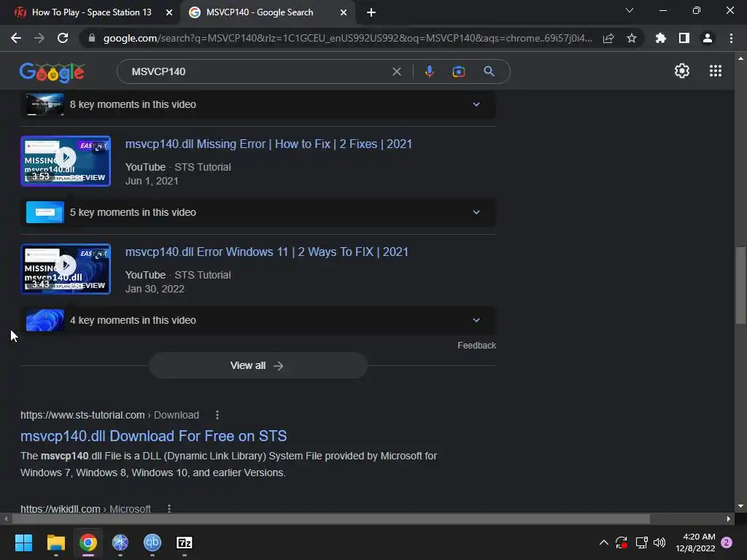Viewport: 747px width, 560px height.
Task: Click the horizontal scrollbar thumb
Action: coord(330,518)
